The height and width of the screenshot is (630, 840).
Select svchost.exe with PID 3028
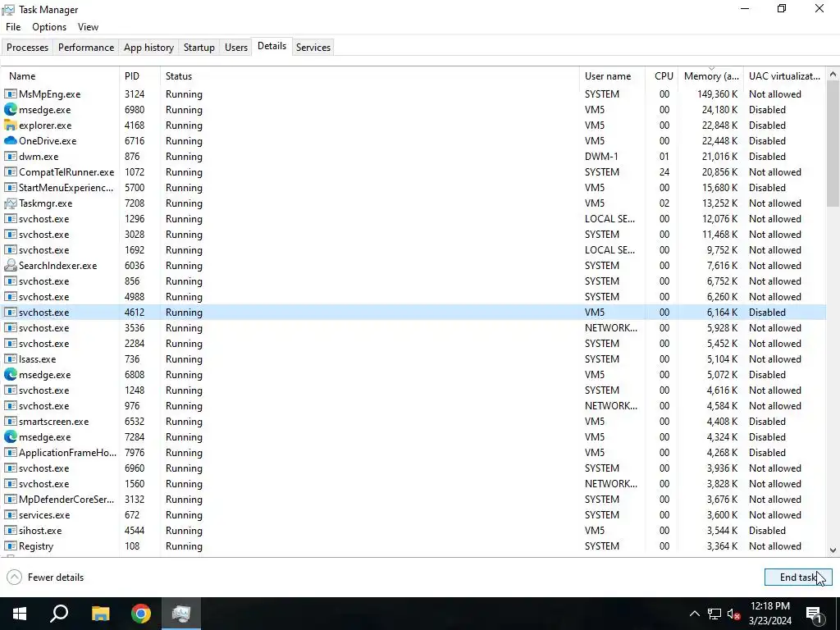pyautogui.click(x=413, y=234)
